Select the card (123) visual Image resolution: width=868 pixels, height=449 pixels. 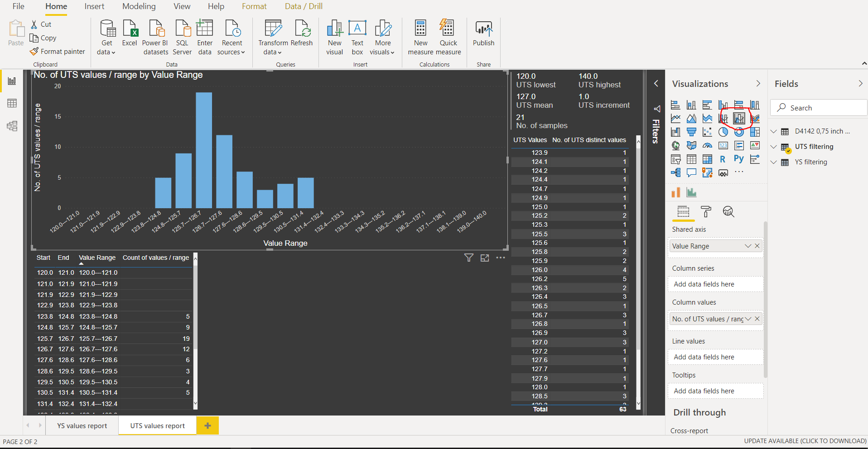point(723,146)
